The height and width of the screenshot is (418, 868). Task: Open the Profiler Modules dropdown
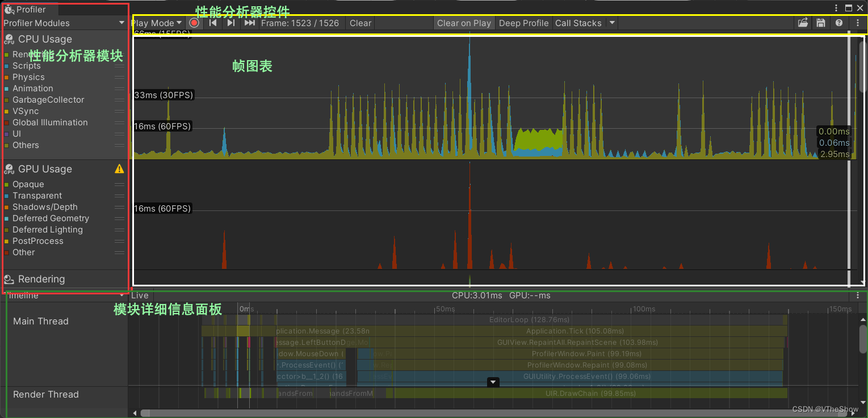tap(122, 23)
